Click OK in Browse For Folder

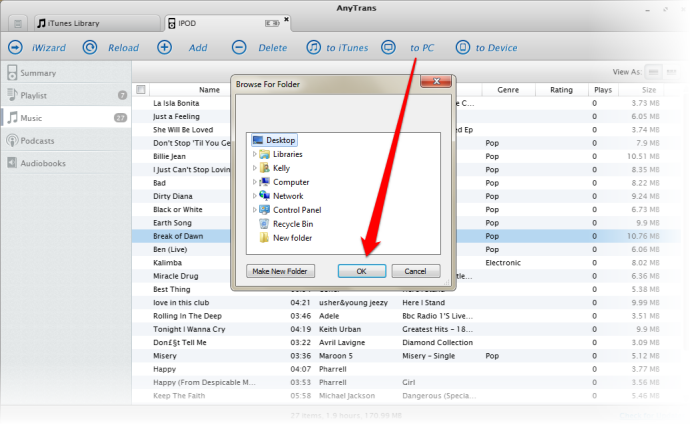pos(361,271)
